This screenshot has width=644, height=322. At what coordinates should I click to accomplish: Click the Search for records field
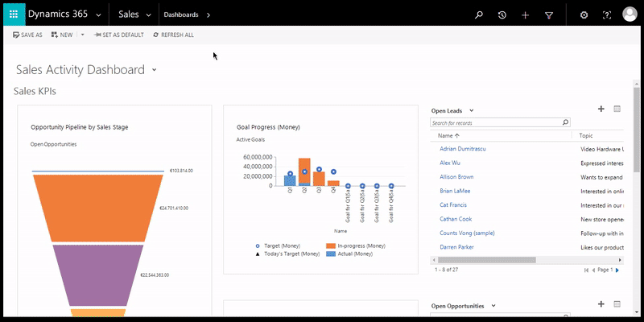495,123
